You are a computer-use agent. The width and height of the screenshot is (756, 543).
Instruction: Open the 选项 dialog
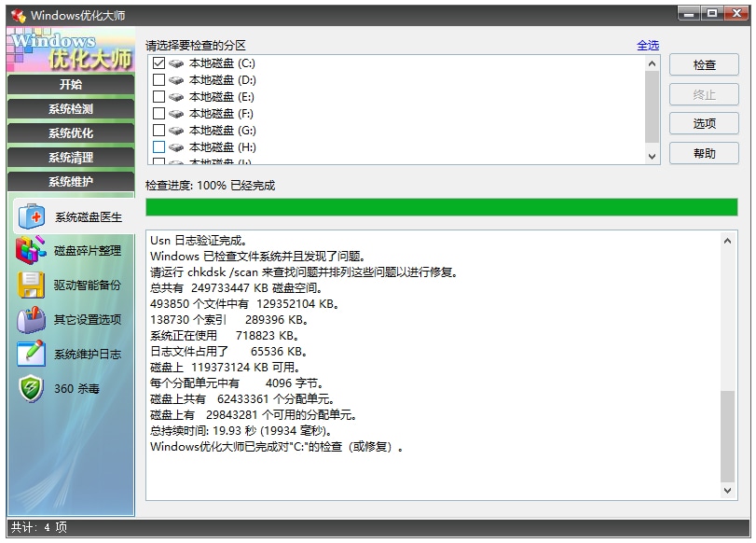coord(704,122)
